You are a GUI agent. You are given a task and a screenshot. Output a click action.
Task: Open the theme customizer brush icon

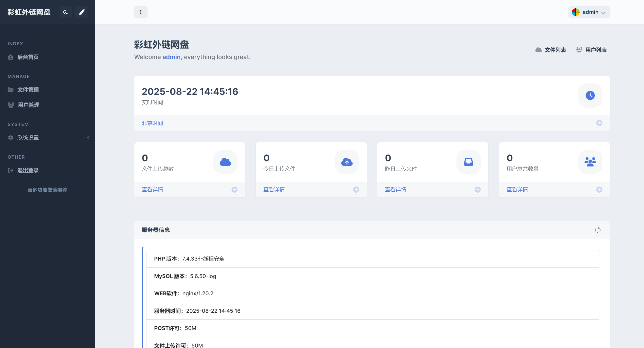(81, 12)
